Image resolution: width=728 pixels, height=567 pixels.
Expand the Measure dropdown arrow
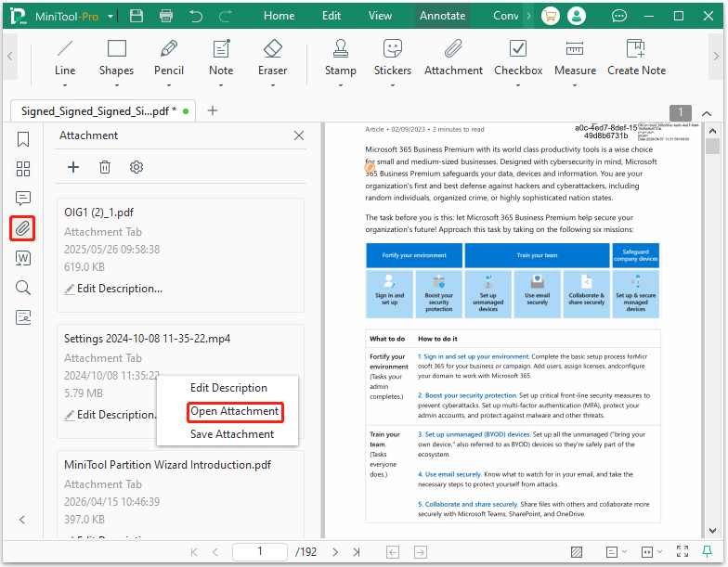point(575,85)
